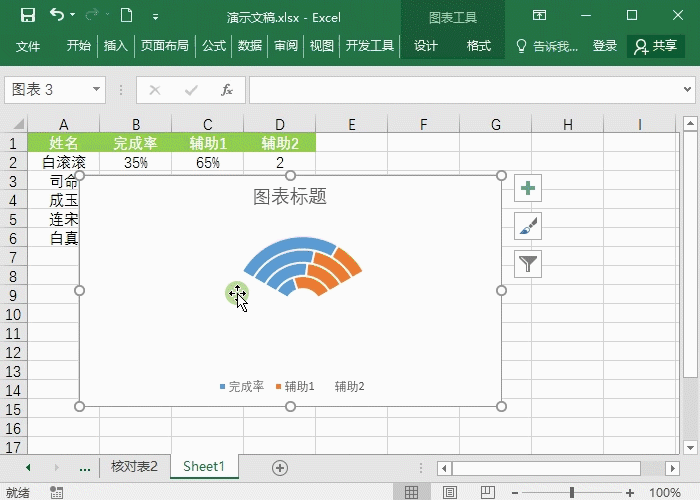This screenshot has width=700, height=500.
Task: Select column E header
Action: 352,124
